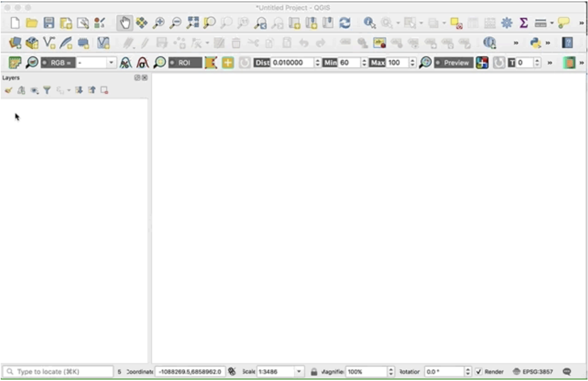
Task: Click the Type to locate search field
Action: [x=57, y=372]
